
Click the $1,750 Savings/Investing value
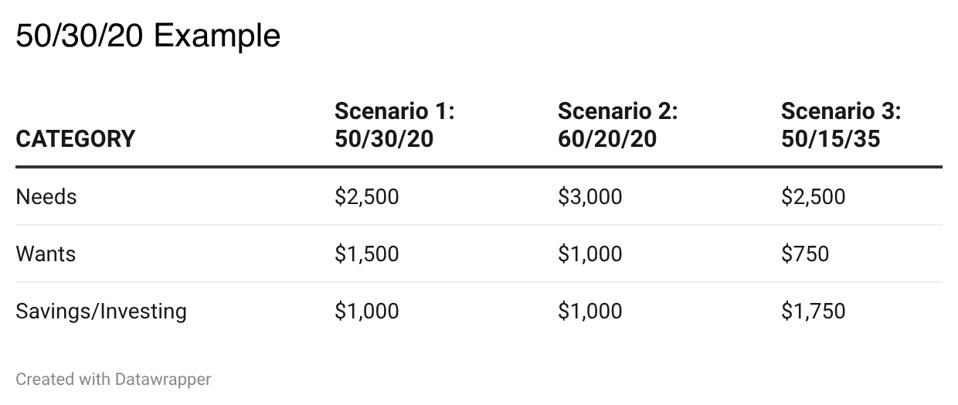click(812, 311)
